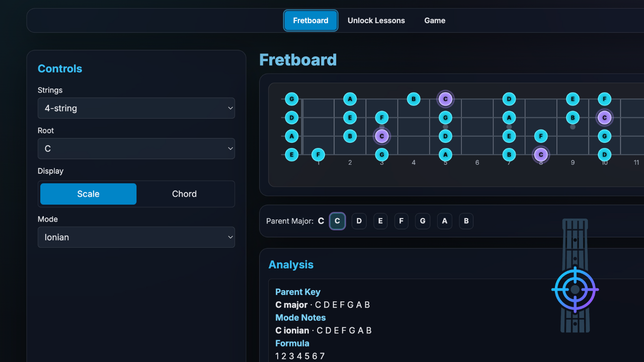Choose D in Parent Major row
The width and height of the screenshot is (644, 362).
(359, 221)
